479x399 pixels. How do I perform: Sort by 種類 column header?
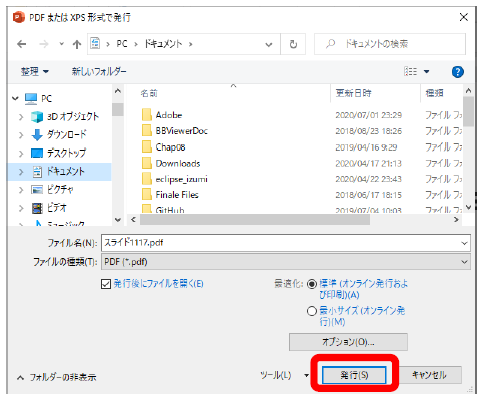[434, 93]
